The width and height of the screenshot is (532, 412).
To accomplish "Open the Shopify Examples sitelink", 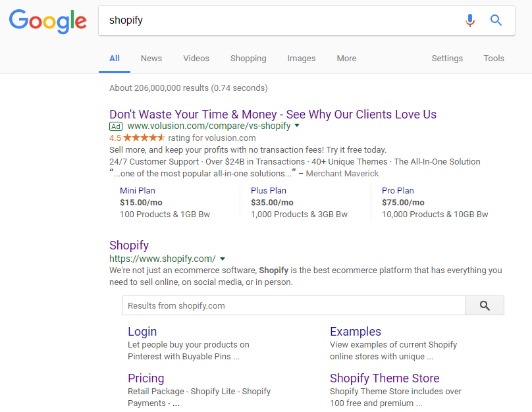I will click(356, 331).
